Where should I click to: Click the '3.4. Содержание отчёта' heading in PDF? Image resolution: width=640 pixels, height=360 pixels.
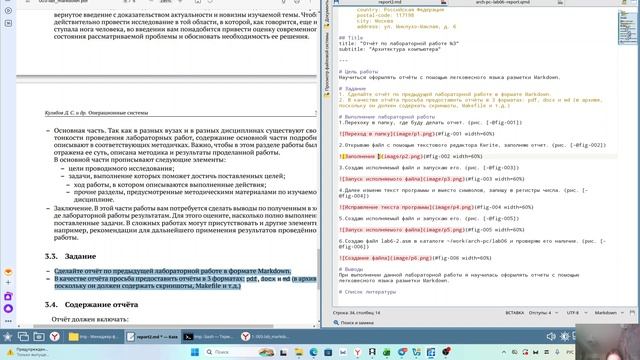91,304
